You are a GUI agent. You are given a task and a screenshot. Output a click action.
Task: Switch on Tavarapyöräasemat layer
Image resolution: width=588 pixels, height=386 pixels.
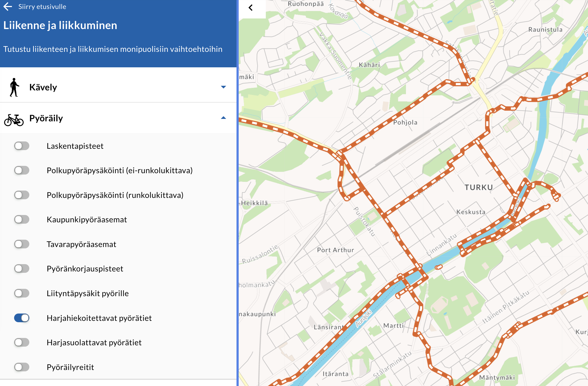coord(22,244)
